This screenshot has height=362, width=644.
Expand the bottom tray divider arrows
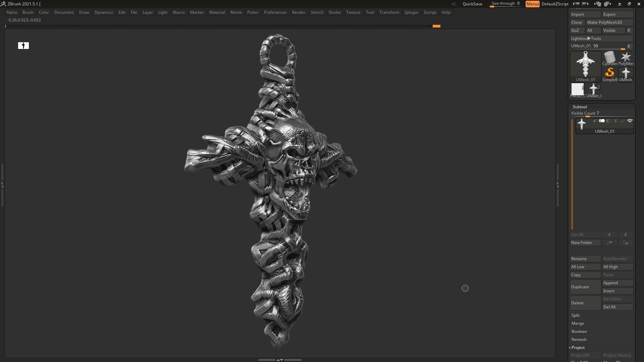(280, 360)
